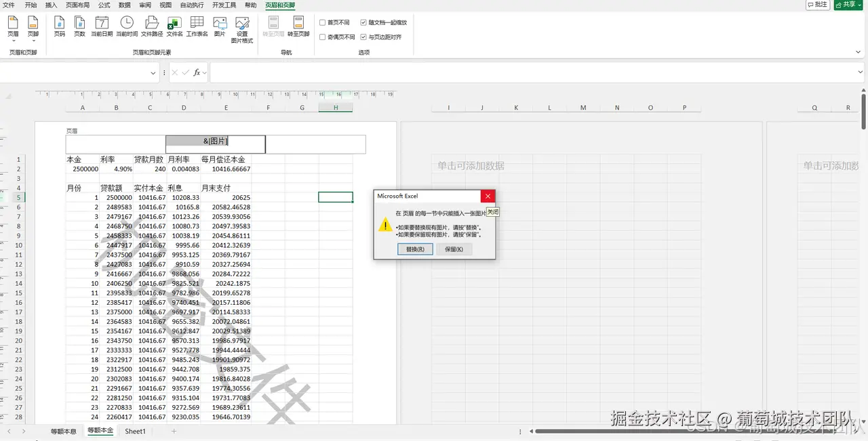Switch to the 公式 ribbon tab
This screenshot has width=868, height=441.
click(104, 5)
